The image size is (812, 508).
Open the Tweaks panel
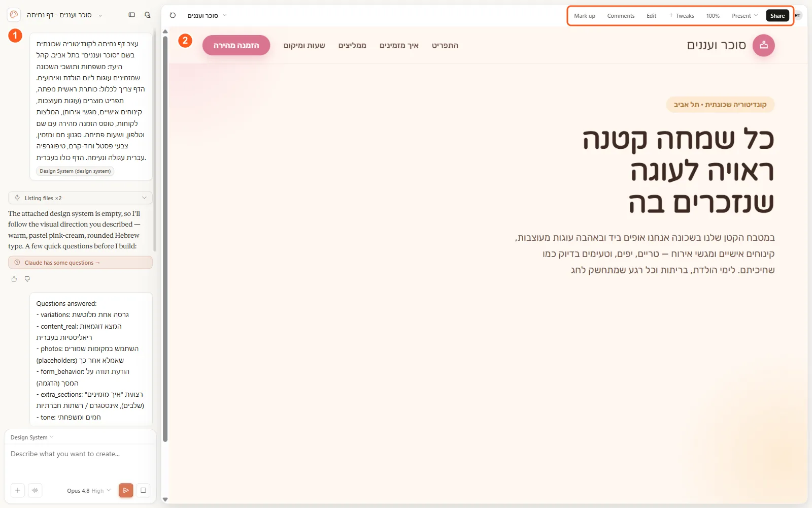pyautogui.click(x=681, y=16)
